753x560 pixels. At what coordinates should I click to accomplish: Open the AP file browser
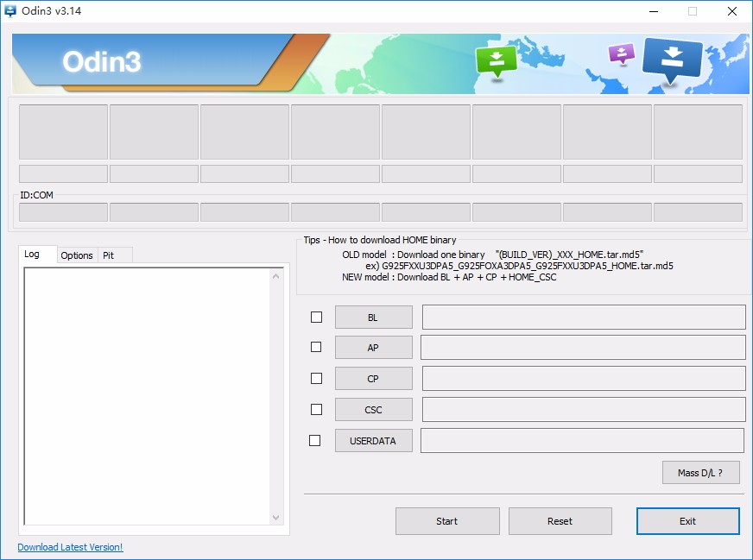(373, 347)
